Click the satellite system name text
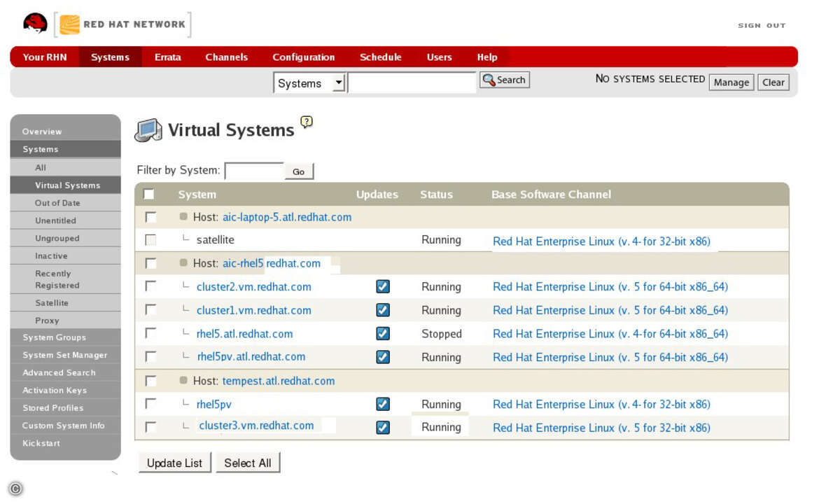Screen dimensions: 840x504 [216, 240]
